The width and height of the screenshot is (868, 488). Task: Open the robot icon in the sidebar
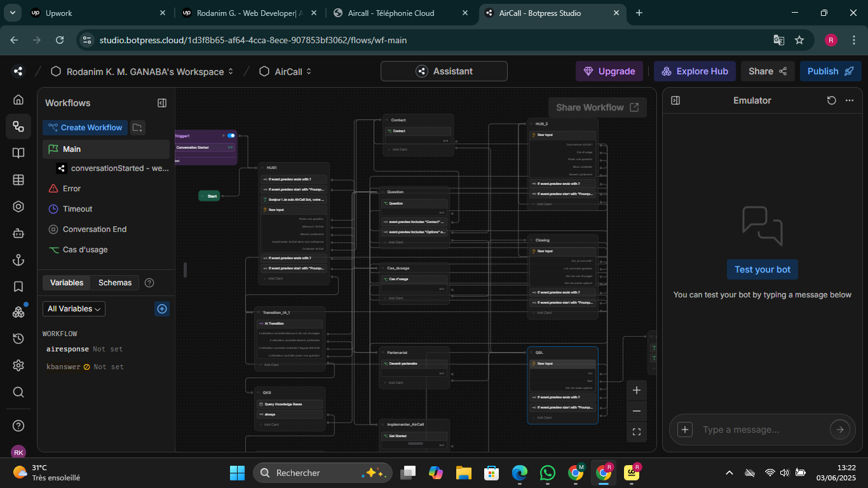[x=18, y=233]
